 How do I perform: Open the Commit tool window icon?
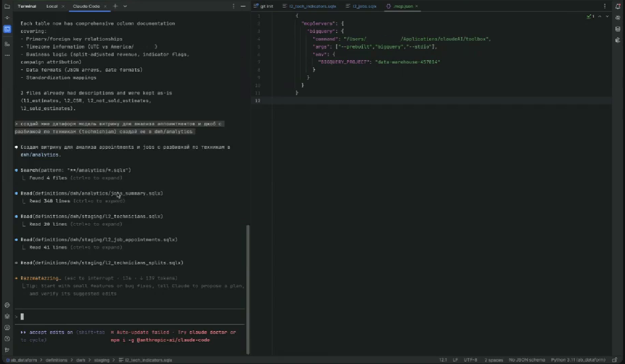coord(7,18)
